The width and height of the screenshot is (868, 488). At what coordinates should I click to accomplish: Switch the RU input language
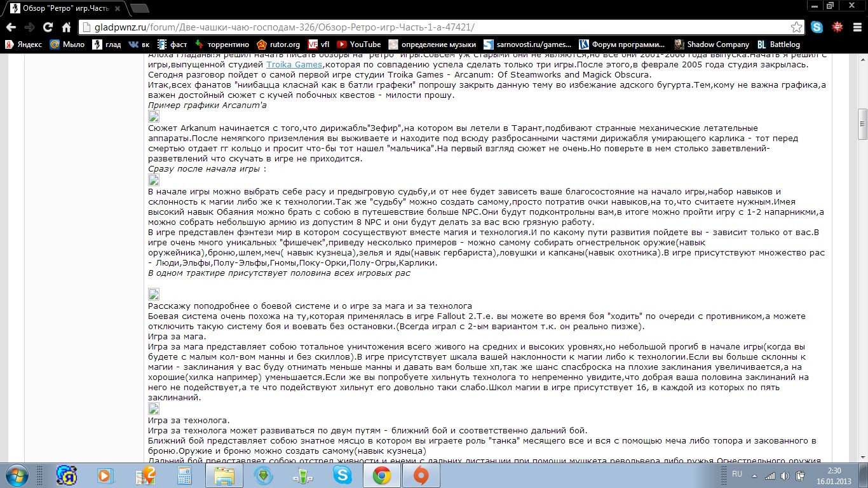[737, 474]
